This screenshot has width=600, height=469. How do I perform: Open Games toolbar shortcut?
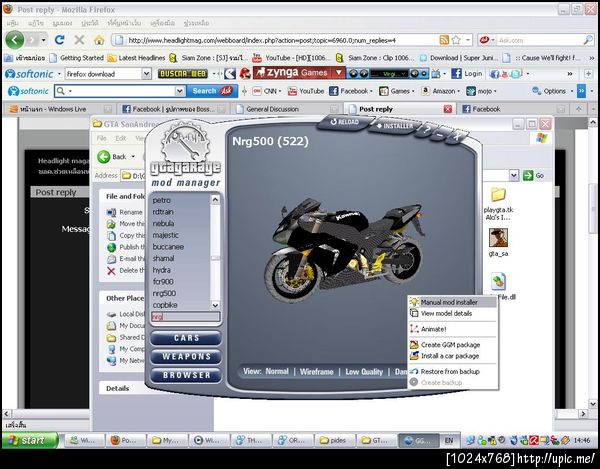(397, 91)
